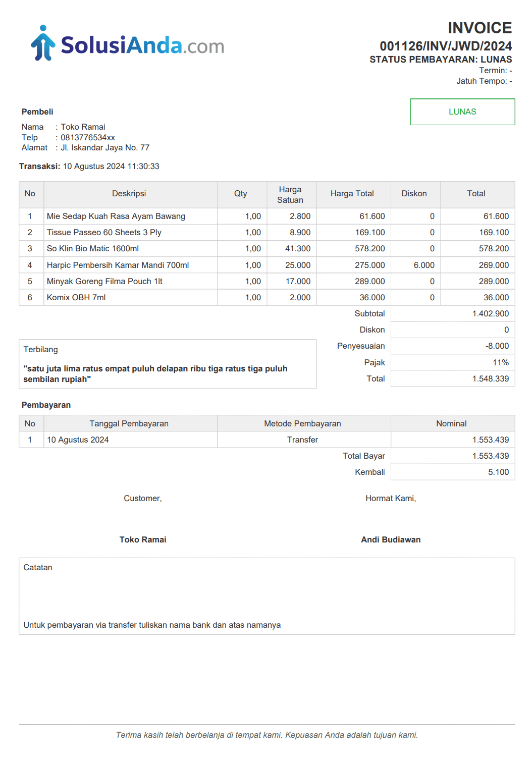Click the Andi Budiawan signature name
Viewport: 532px width, 766px height.
[x=391, y=540]
